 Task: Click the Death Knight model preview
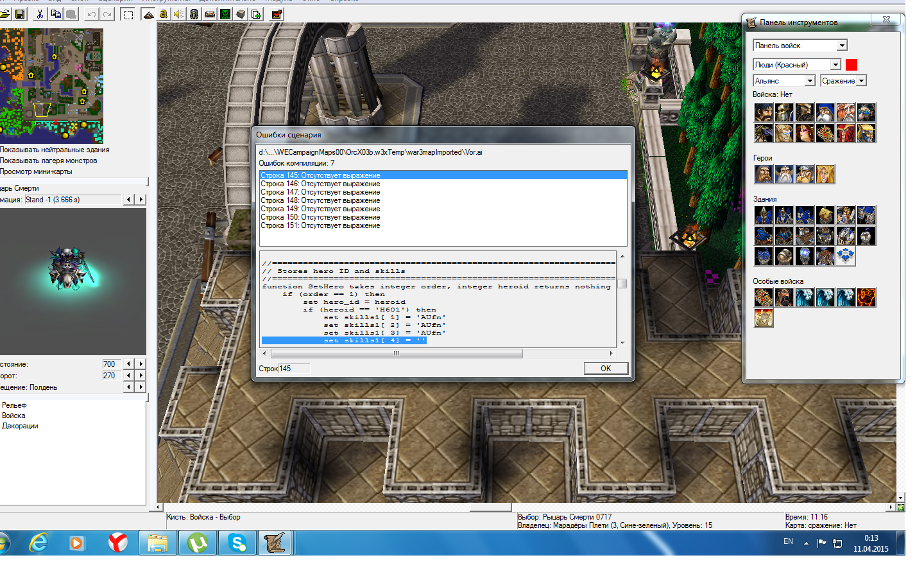coord(73,281)
